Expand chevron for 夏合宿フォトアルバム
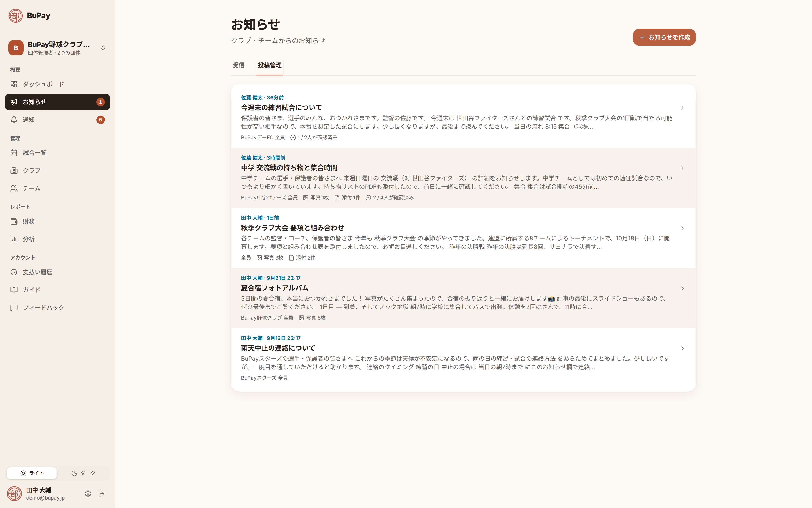This screenshot has width=812, height=508. [683, 288]
